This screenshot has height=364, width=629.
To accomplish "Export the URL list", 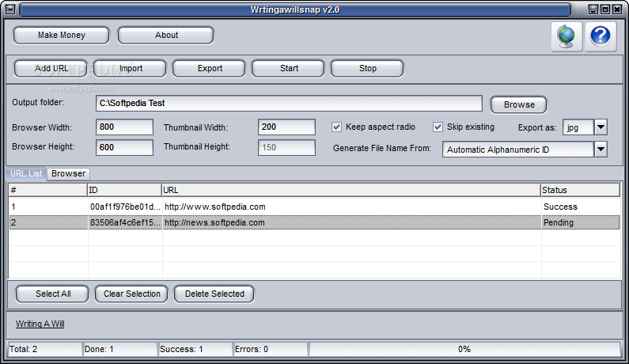I will click(x=210, y=69).
